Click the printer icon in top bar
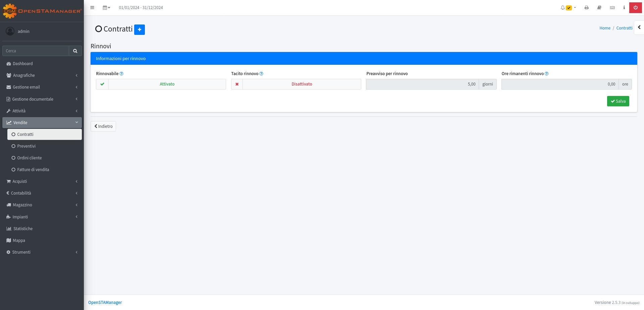This screenshot has height=310, width=644. [x=586, y=8]
